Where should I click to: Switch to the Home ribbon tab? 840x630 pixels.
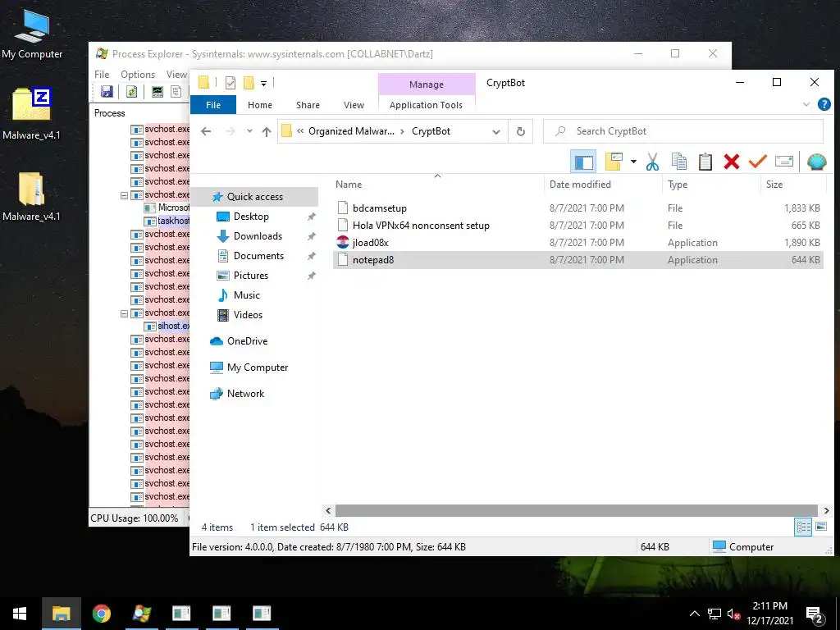[260, 105]
